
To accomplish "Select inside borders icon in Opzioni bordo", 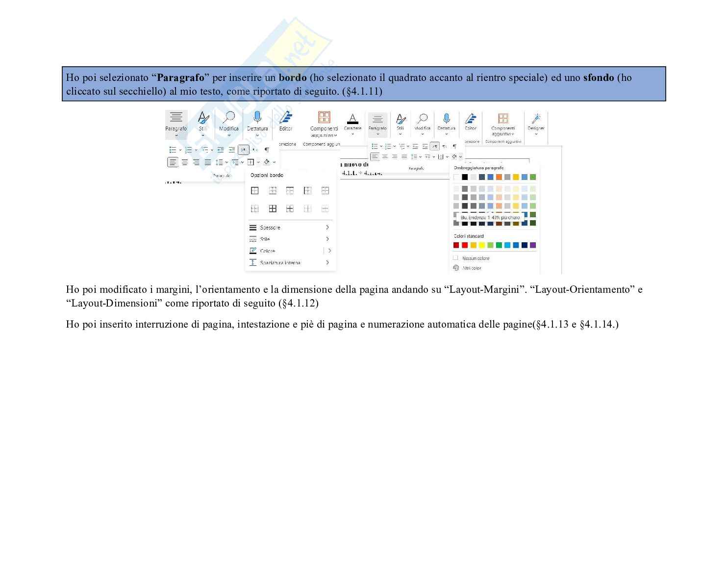I will (x=290, y=209).
